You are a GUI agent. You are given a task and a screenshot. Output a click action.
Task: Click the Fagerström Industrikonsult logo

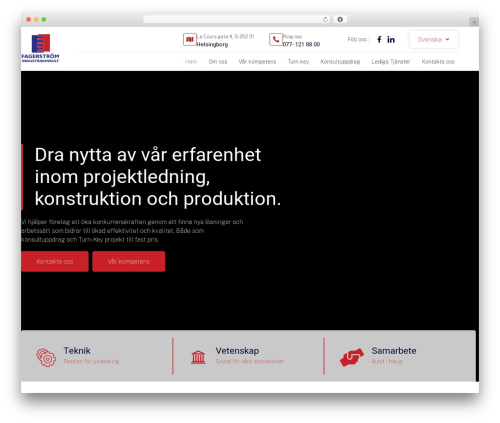click(x=40, y=48)
